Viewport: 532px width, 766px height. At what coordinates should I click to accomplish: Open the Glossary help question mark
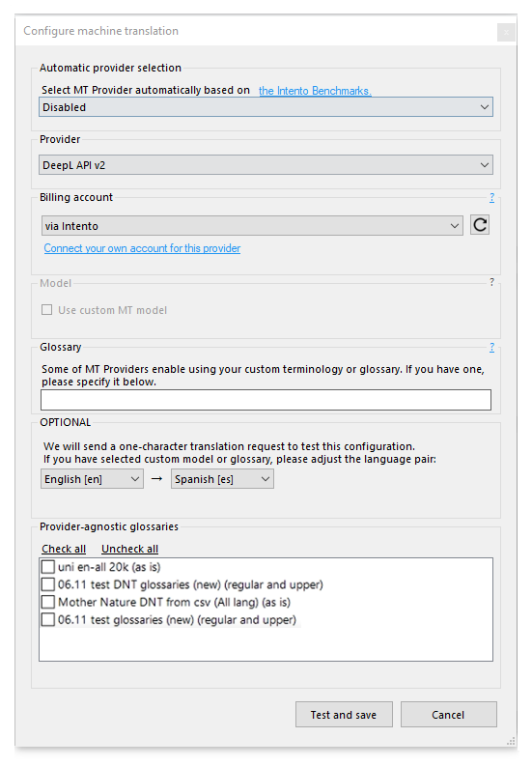pyautogui.click(x=492, y=348)
